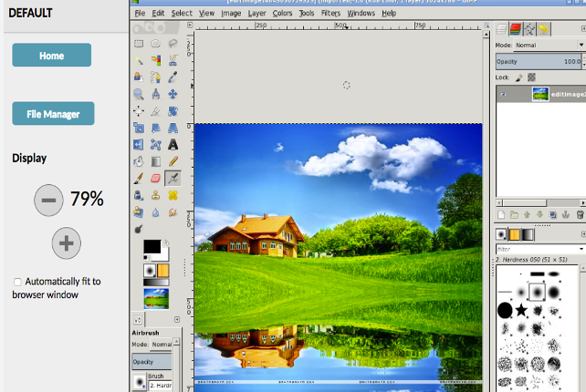Select the Select by Color tool

tap(155, 60)
